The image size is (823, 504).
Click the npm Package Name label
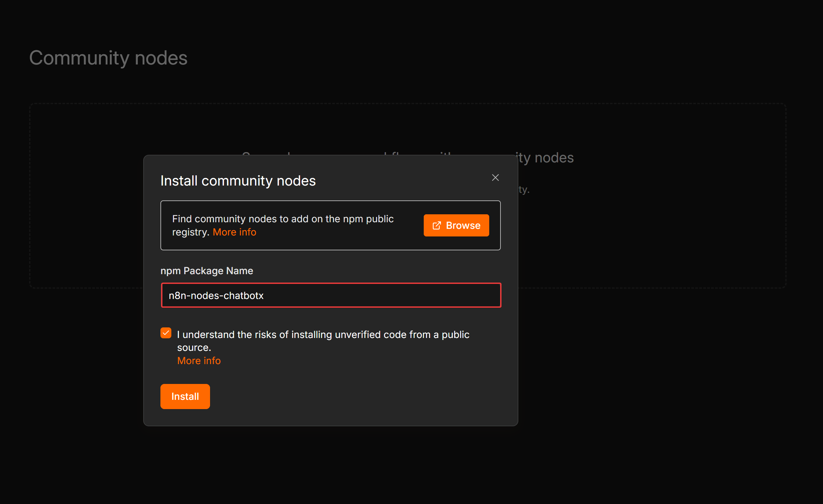(x=207, y=271)
